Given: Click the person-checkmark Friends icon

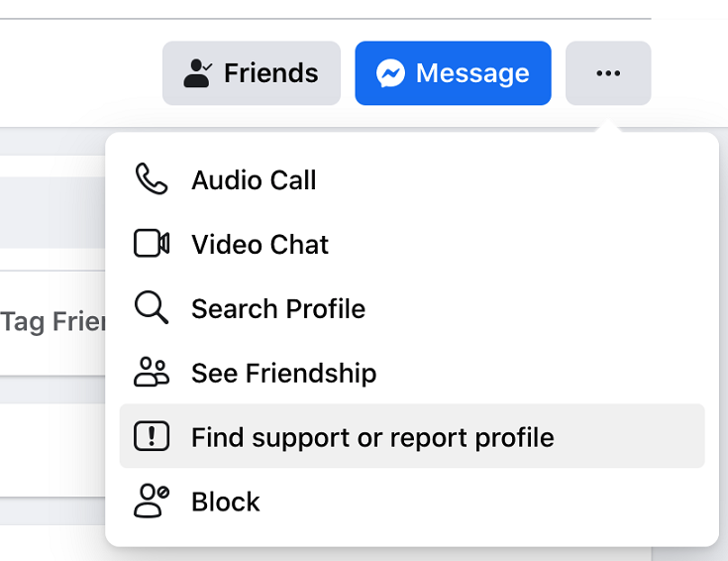Looking at the screenshot, I should (x=197, y=73).
